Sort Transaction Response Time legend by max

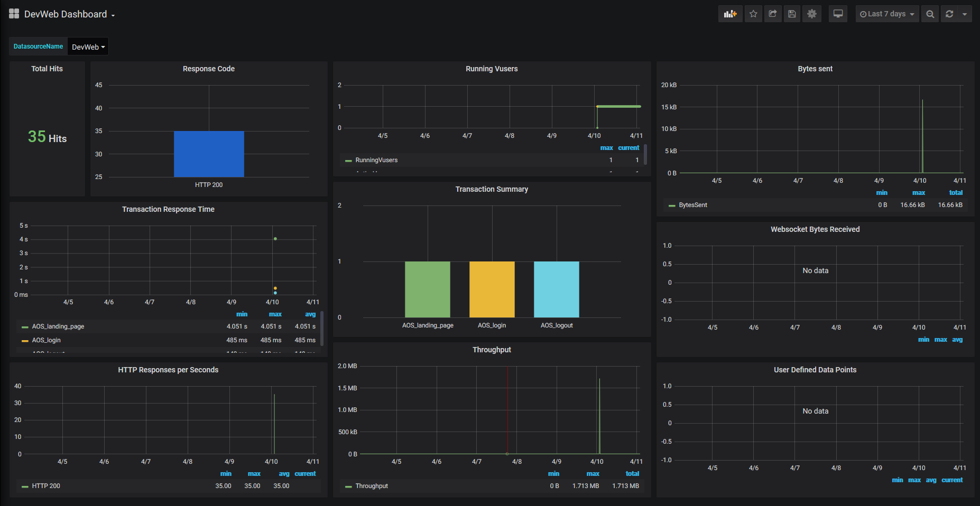tap(275, 314)
